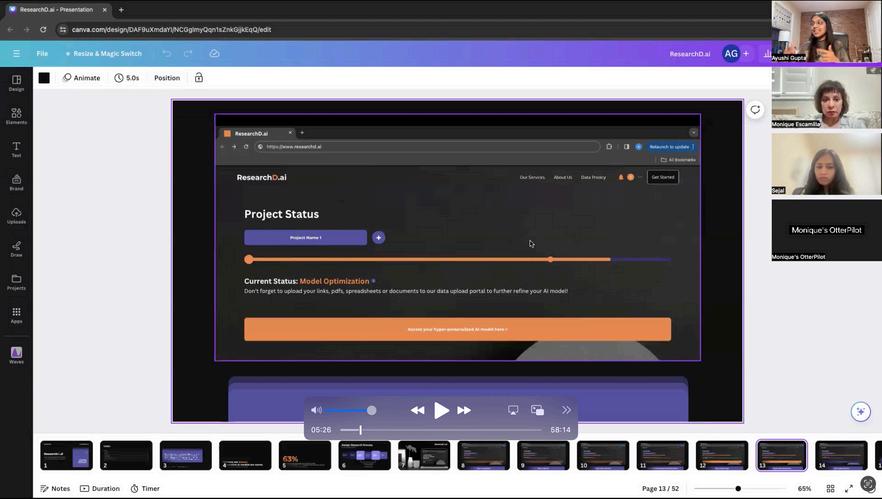
Task: Select the Draw tool
Action: 16,249
